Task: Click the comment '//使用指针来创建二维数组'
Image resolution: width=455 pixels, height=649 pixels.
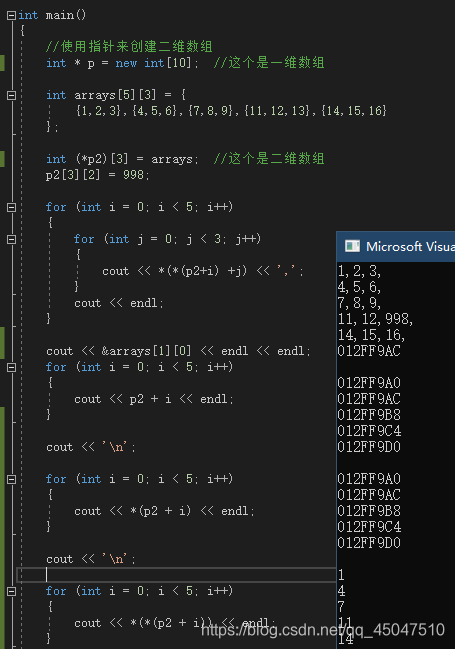Action: point(129,46)
